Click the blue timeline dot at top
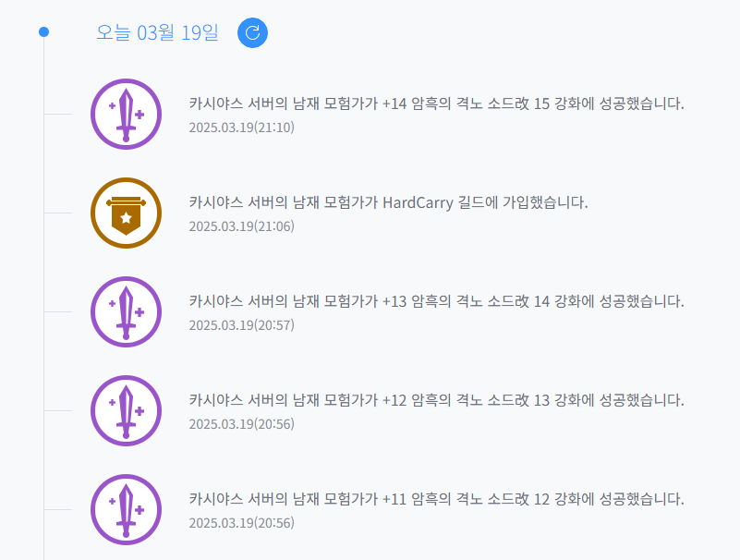 44,32
